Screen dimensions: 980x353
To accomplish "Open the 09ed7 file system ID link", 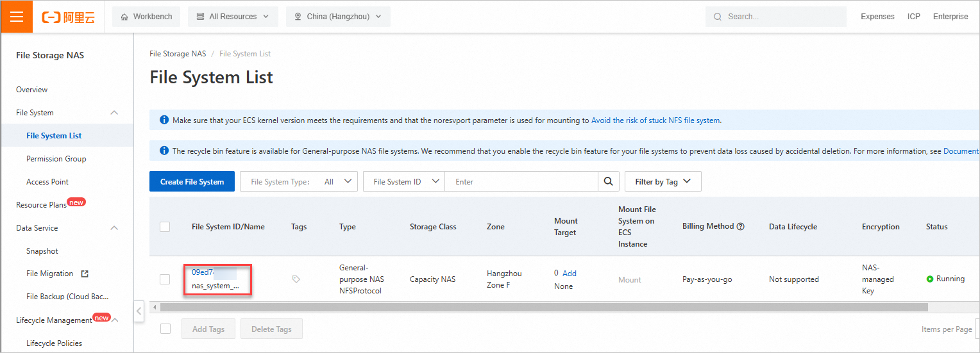I will 203,272.
